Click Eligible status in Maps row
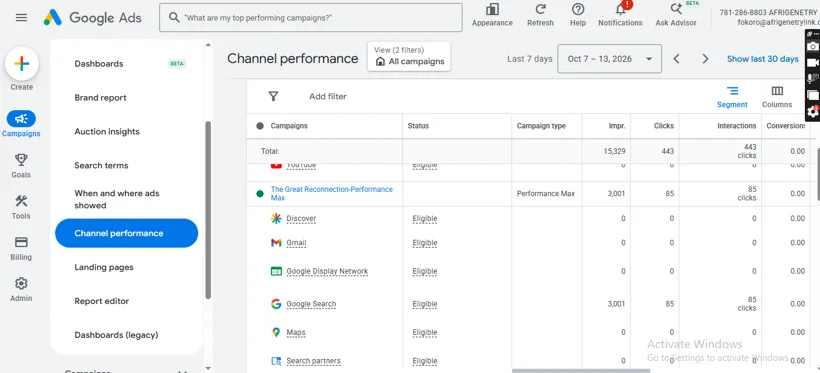Viewport: 820px width, 373px height. (425, 332)
